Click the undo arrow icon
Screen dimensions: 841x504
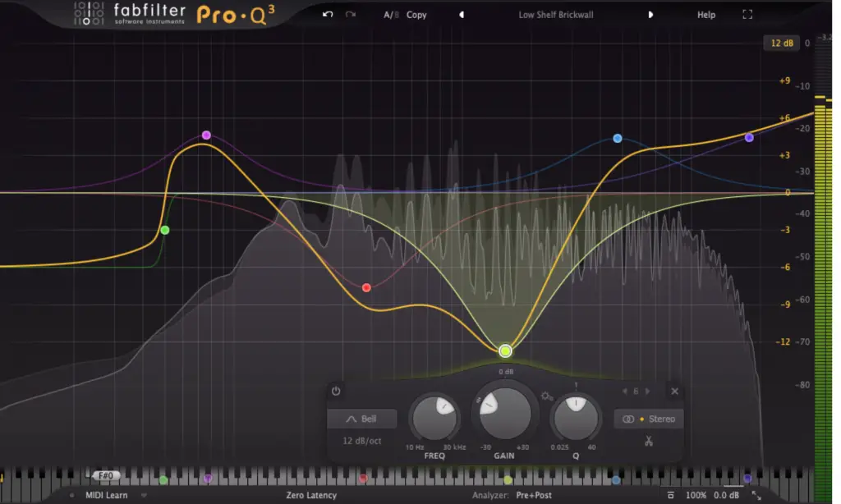pyautogui.click(x=327, y=15)
